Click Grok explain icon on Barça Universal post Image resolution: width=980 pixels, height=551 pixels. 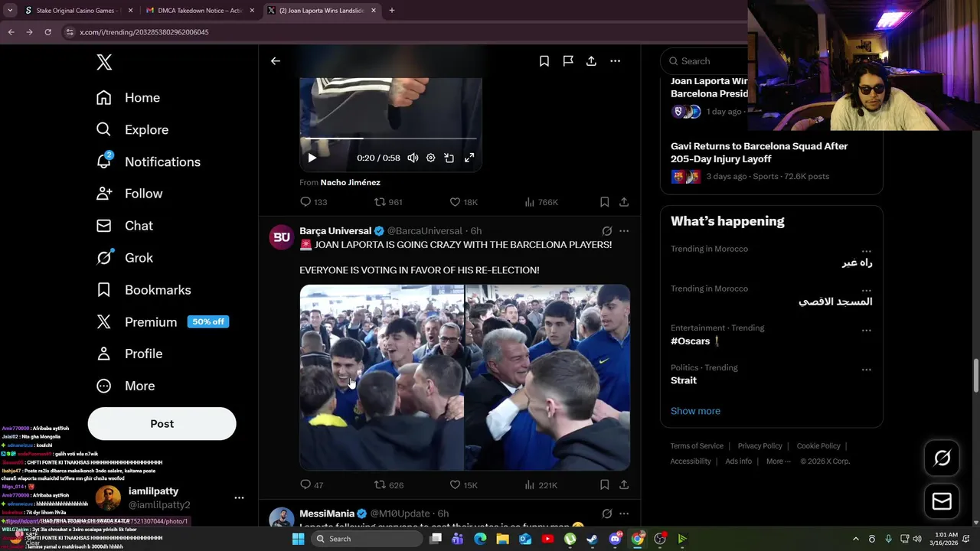[606, 231]
